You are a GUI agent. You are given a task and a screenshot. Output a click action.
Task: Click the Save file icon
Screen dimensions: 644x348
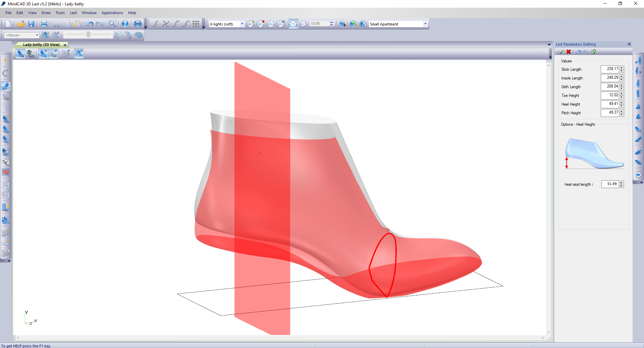[x=31, y=24]
